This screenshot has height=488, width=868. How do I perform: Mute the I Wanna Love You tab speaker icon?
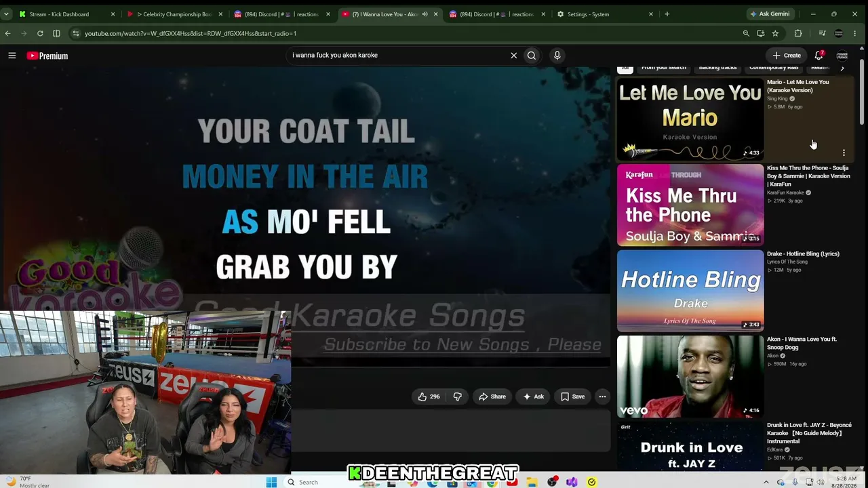pos(425,14)
